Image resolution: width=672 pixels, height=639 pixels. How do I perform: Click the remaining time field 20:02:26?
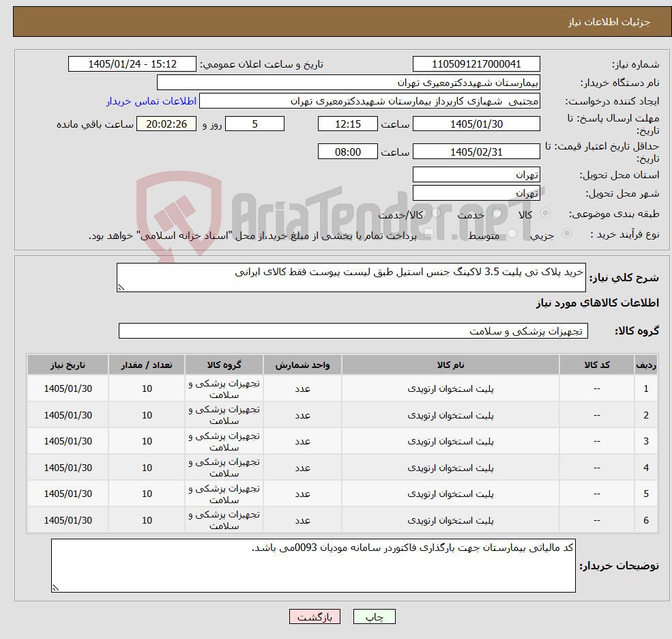coord(166,124)
